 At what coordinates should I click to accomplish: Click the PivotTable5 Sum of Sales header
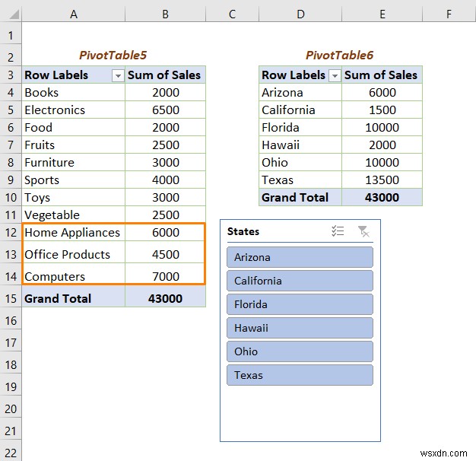tap(164, 75)
